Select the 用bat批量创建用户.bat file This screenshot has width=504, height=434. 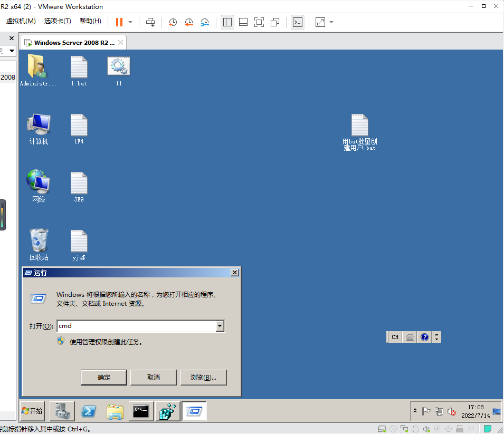pos(360,132)
